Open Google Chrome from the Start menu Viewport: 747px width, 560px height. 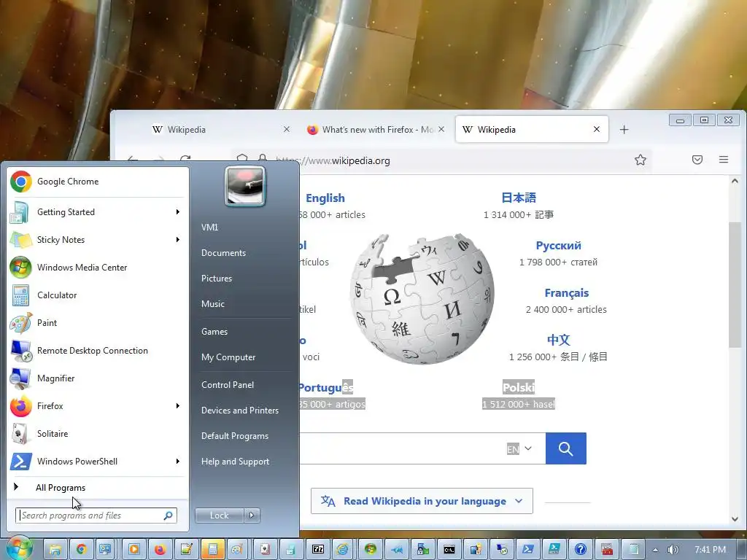pyautogui.click(x=97, y=182)
